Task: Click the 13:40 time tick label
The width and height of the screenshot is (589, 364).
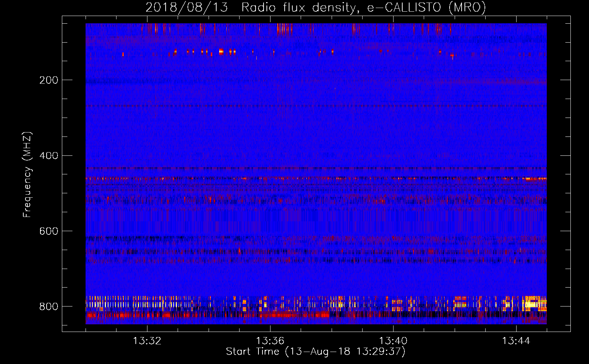Action: tap(393, 341)
